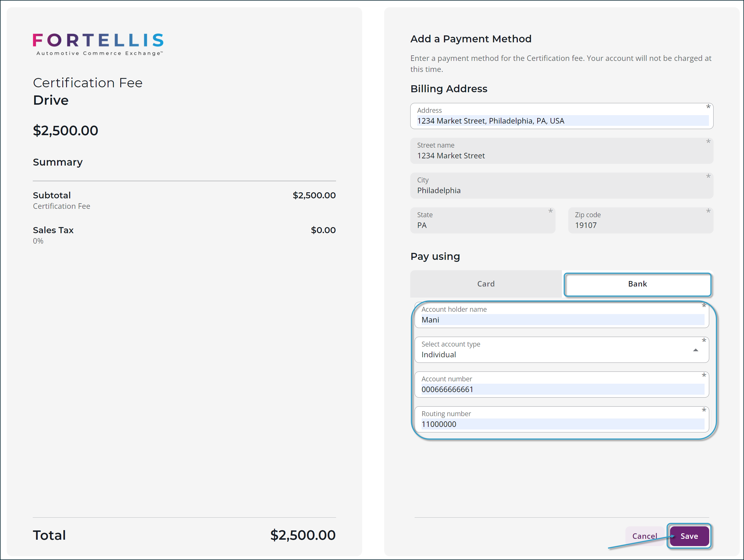Click the Fortellis logo

tap(98, 43)
